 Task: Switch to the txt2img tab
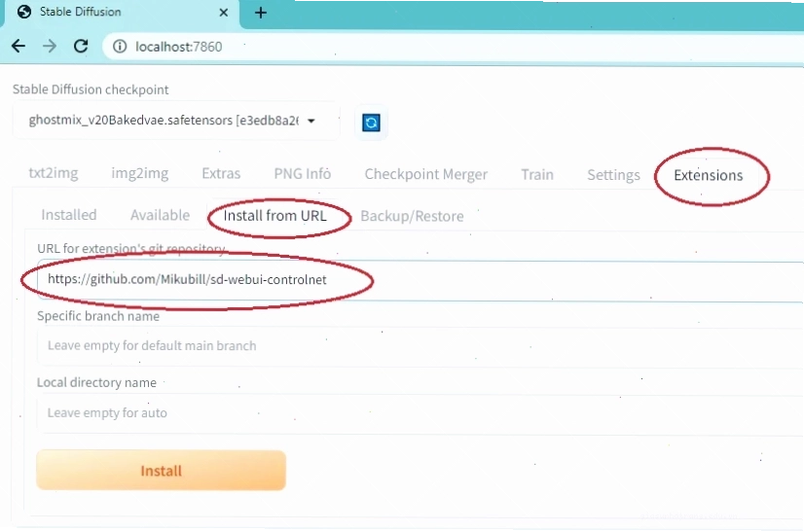pos(54,173)
